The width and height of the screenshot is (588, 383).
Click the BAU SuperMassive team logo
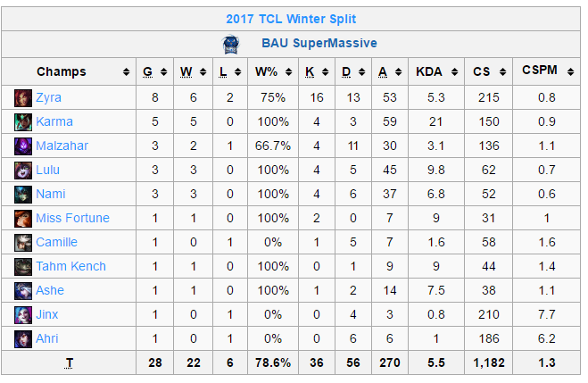(230, 45)
